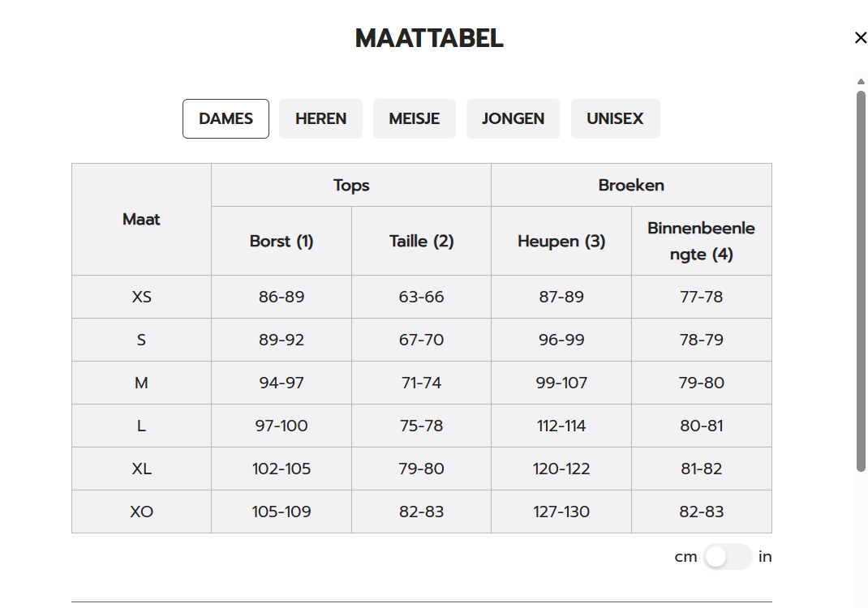The width and height of the screenshot is (868, 608).
Task: Select the DAMES size tab
Action: pos(226,118)
